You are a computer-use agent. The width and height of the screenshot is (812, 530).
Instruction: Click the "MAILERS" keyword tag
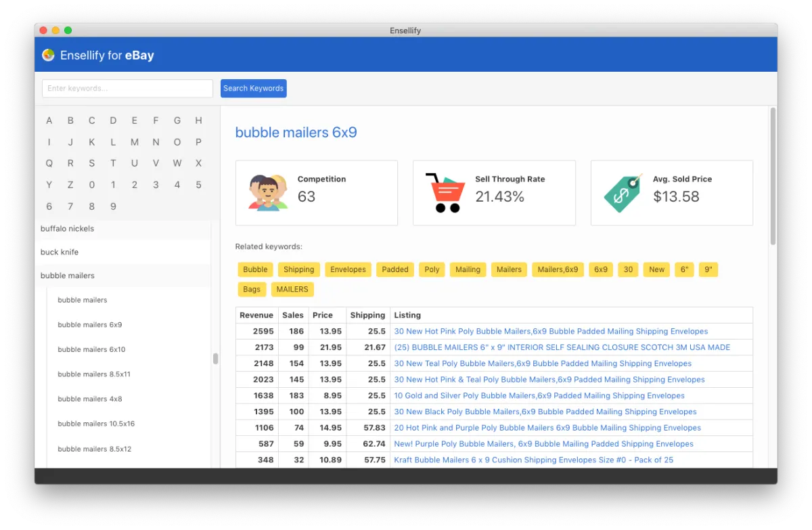pyautogui.click(x=292, y=289)
